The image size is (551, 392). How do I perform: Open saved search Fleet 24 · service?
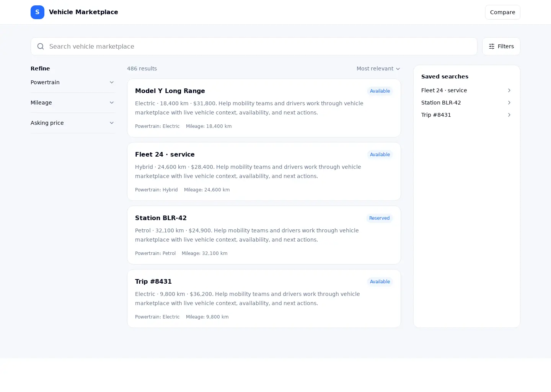pyautogui.click(x=466, y=90)
